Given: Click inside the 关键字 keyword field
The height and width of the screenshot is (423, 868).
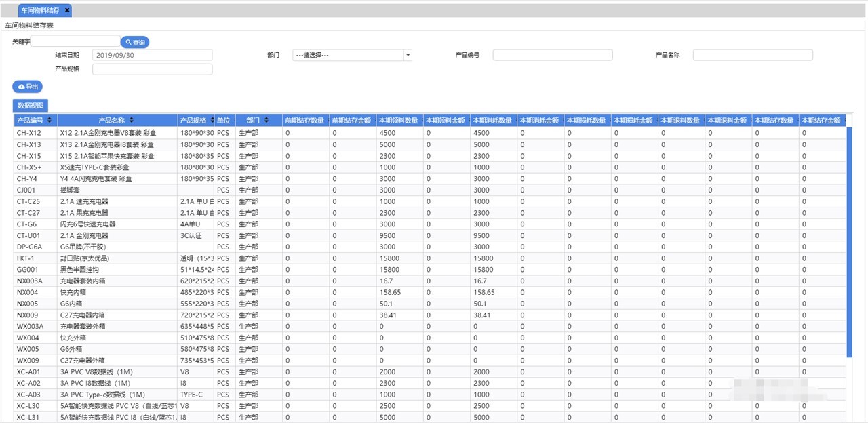Looking at the screenshot, I should click(75, 41).
